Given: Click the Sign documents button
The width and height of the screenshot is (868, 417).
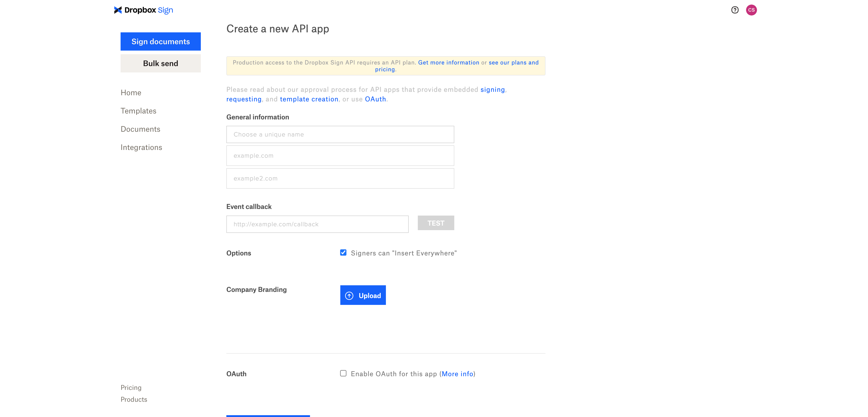Looking at the screenshot, I should tap(161, 41).
